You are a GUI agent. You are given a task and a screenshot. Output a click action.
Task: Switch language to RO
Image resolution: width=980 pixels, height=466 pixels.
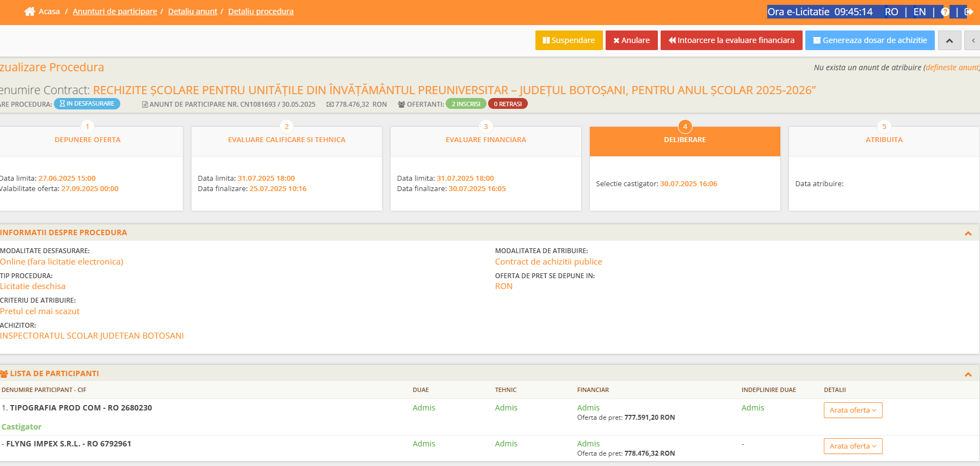[x=891, y=12]
